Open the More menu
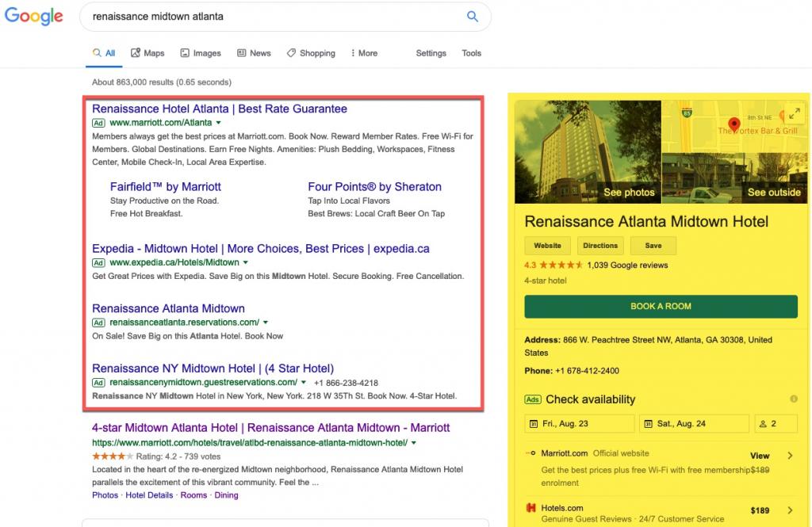 point(364,53)
